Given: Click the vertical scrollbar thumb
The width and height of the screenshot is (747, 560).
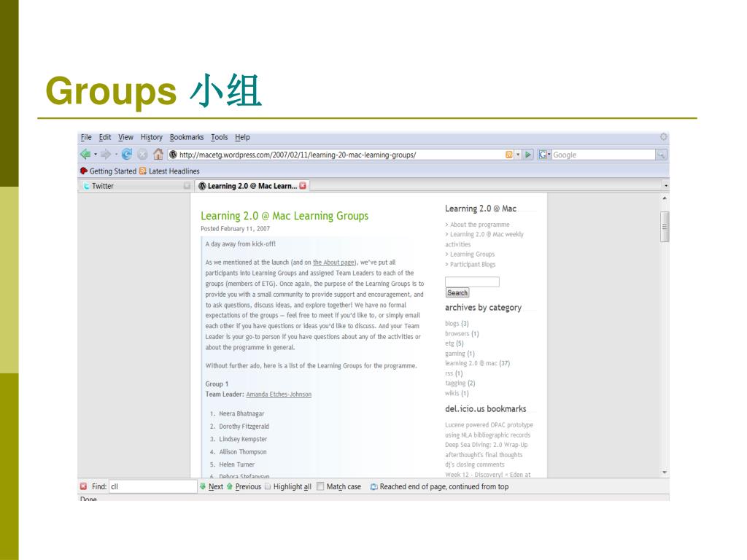Looking at the screenshot, I should (665, 227).
